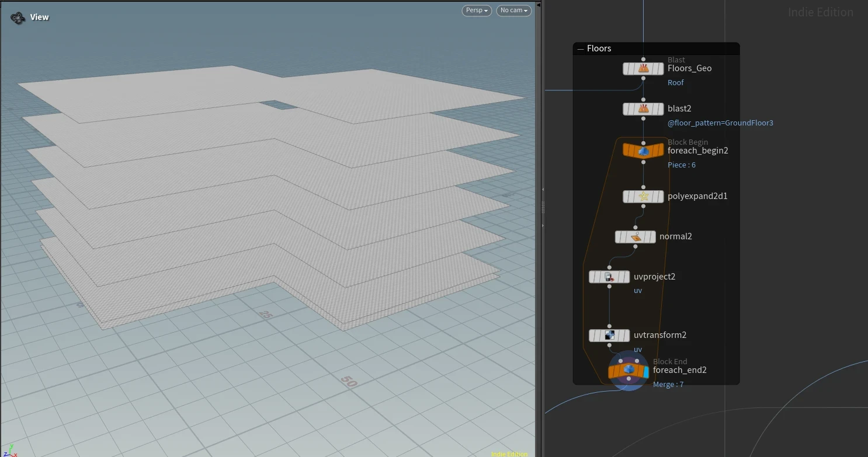Click the output connector of Floors_Geo
Viewport: 868px width, 457px height.
coord(644,78)
